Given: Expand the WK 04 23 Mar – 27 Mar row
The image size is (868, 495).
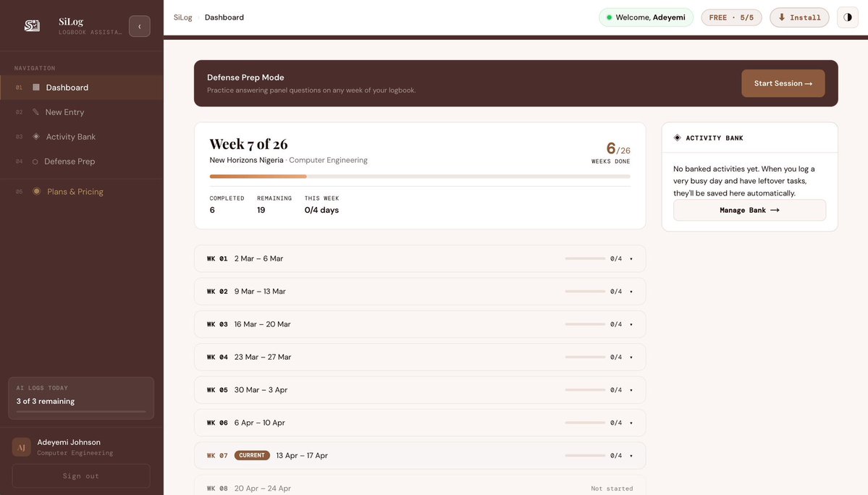Looking at the screenshot, I should point(420,357).
